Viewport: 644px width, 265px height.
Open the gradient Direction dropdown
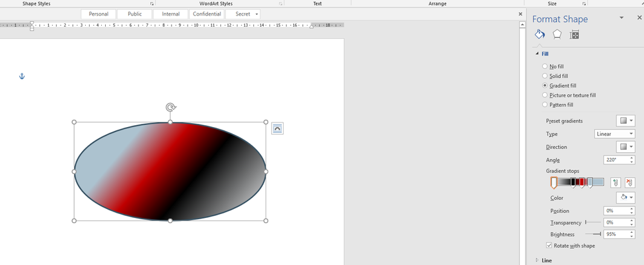click(625, 146)
